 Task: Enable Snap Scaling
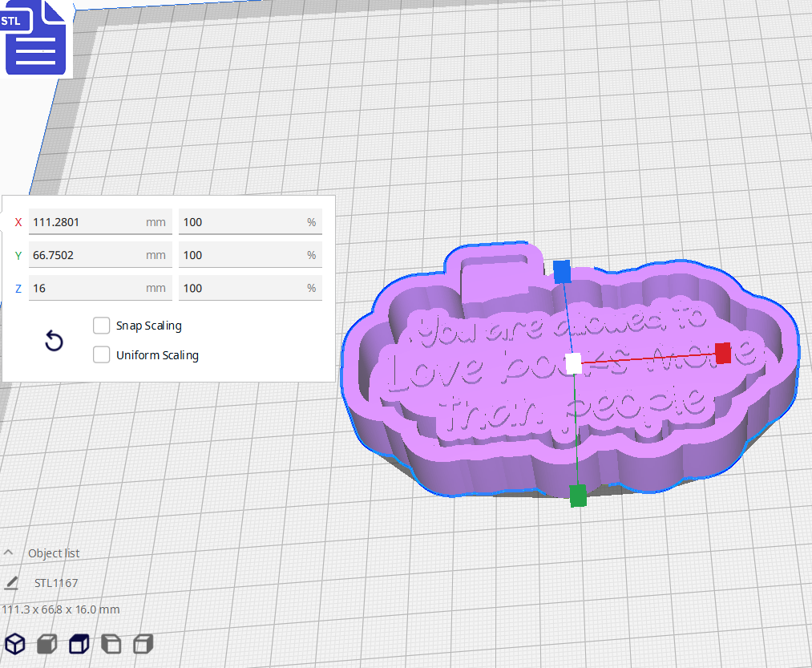click(x=102, y=326)
